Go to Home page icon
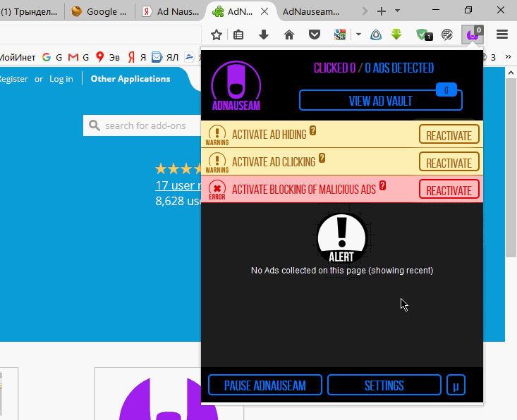The width and height of the screenshot is (517, 420). coord(289,35)
